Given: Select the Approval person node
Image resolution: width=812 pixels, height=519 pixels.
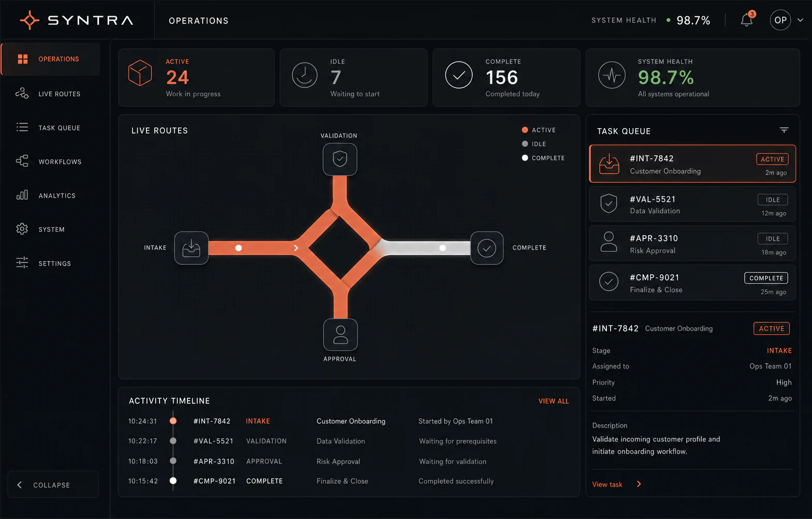Looking at the screenshot, I should pos(340,335).
